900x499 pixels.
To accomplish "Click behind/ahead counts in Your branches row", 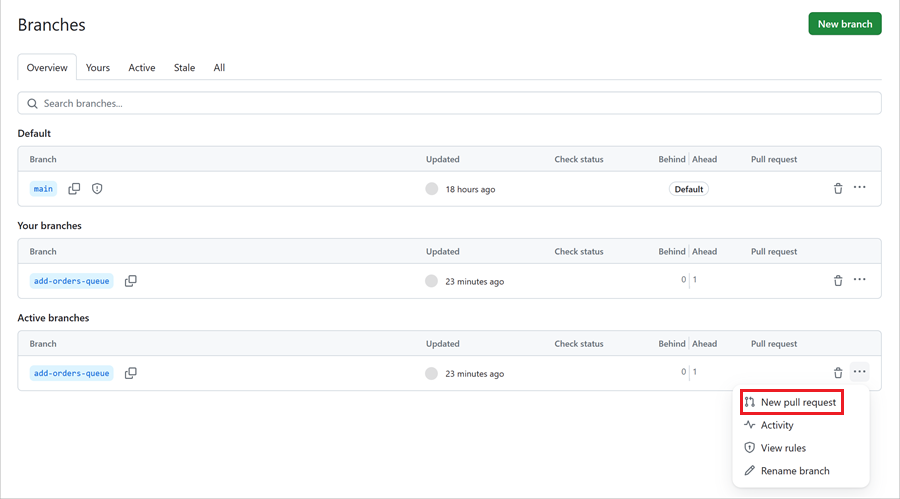I will [x=689, y=280].
